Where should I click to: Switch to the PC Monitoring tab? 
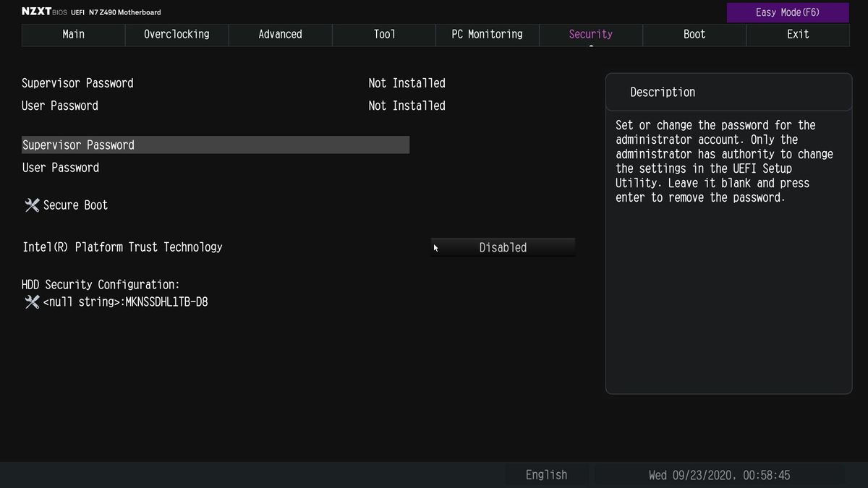click(487, 34)
